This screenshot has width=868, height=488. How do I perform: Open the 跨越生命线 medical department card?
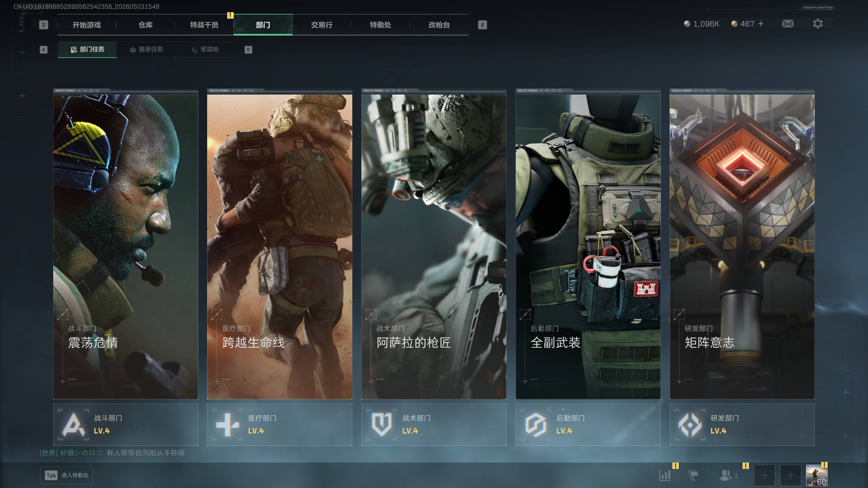coord(279,247)
